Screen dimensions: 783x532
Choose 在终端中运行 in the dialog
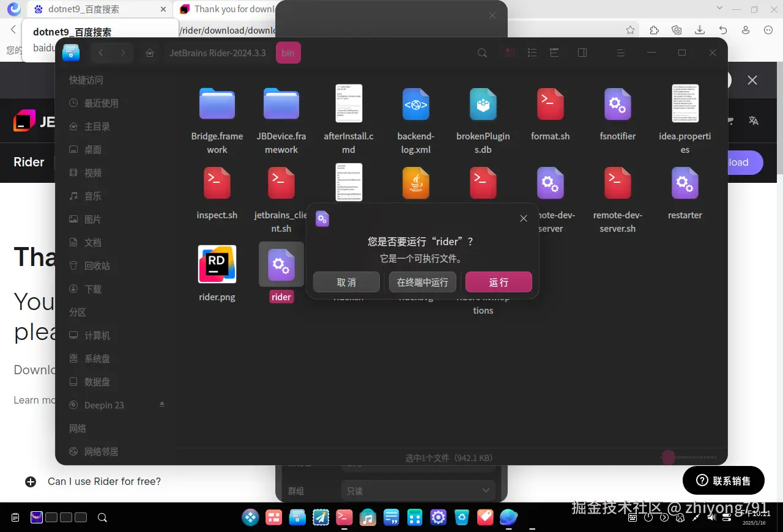(x=423, y=283)
